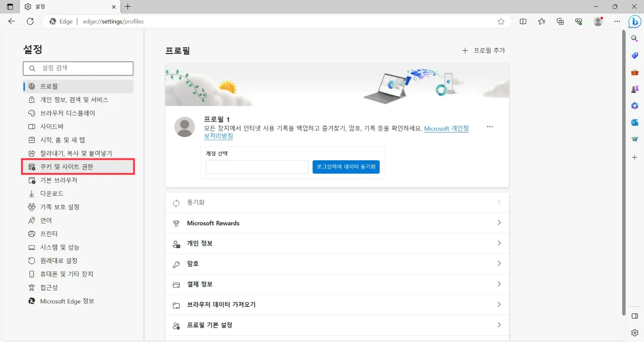Image resolution: width=644 pixels, height=342 pixels.
Task: Click the 로그인하여 데이터 동기화 button
Action: point(346,167)
